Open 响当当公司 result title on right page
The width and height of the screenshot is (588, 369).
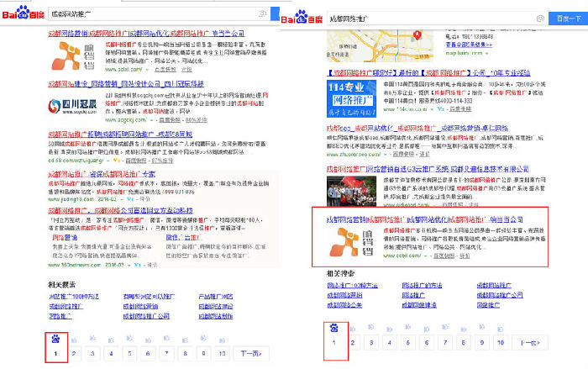pyautogui.click(x=425, y=219)
